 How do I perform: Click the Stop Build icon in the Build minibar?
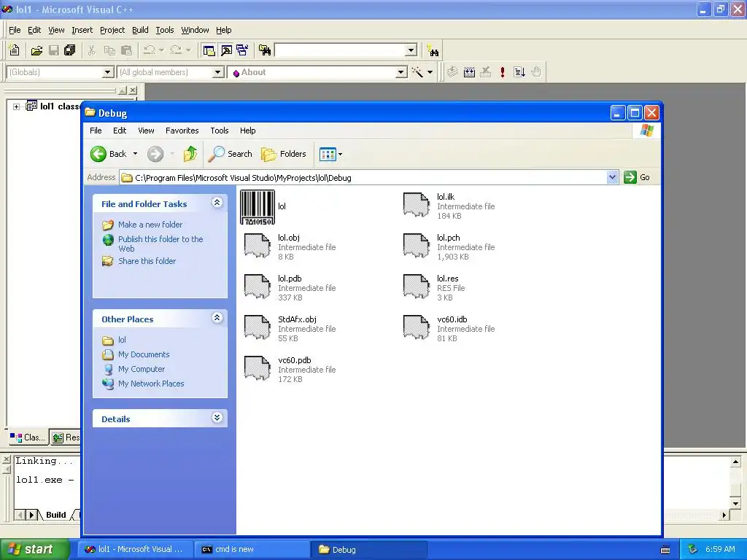pos(485,72)
